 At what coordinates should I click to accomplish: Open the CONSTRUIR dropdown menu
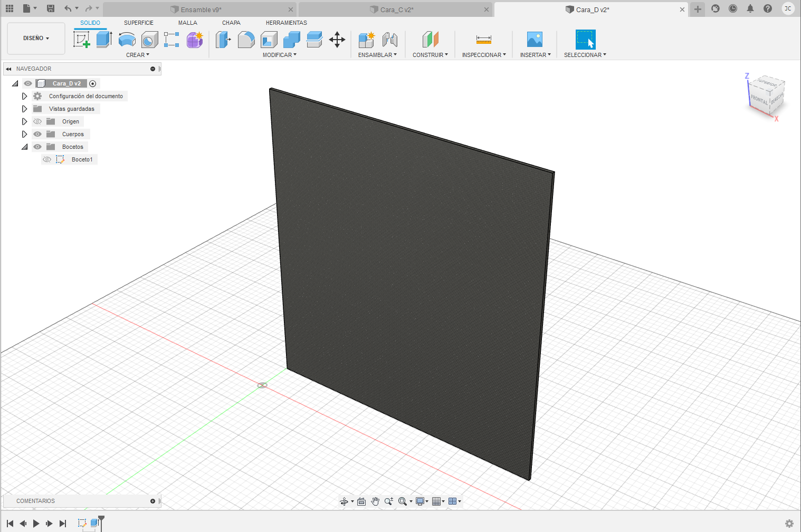click(430, 55)
